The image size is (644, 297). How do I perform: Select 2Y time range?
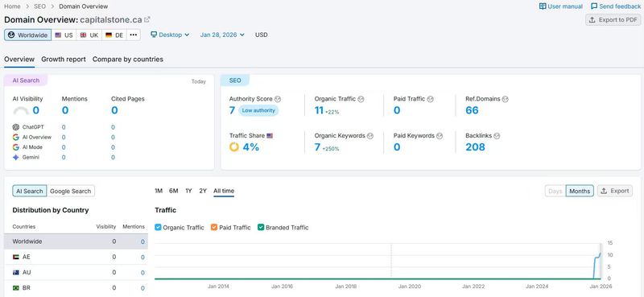pyautogui.click(x=203, y=191)
